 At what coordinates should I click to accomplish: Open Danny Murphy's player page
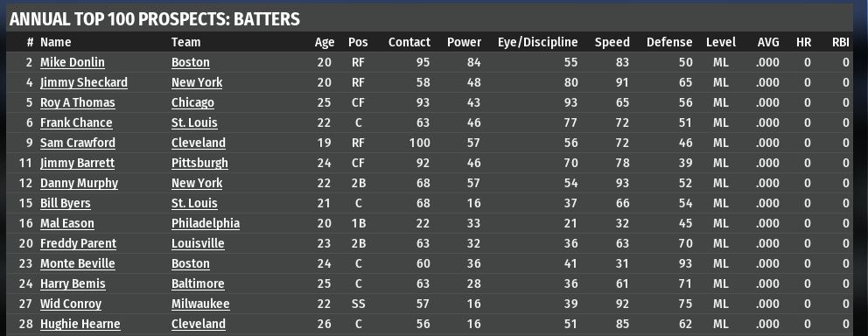point(79,183)
